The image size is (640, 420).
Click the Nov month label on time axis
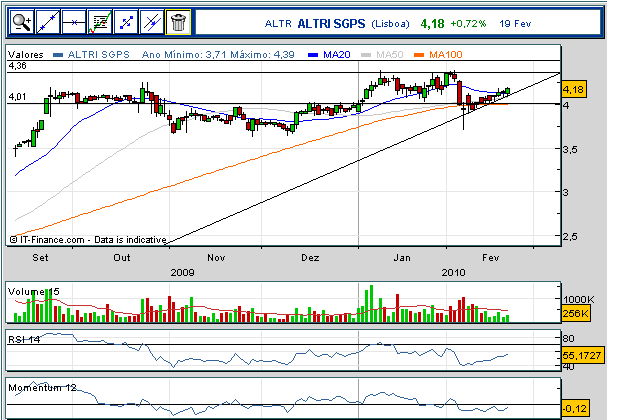click(x=216, y=258)
